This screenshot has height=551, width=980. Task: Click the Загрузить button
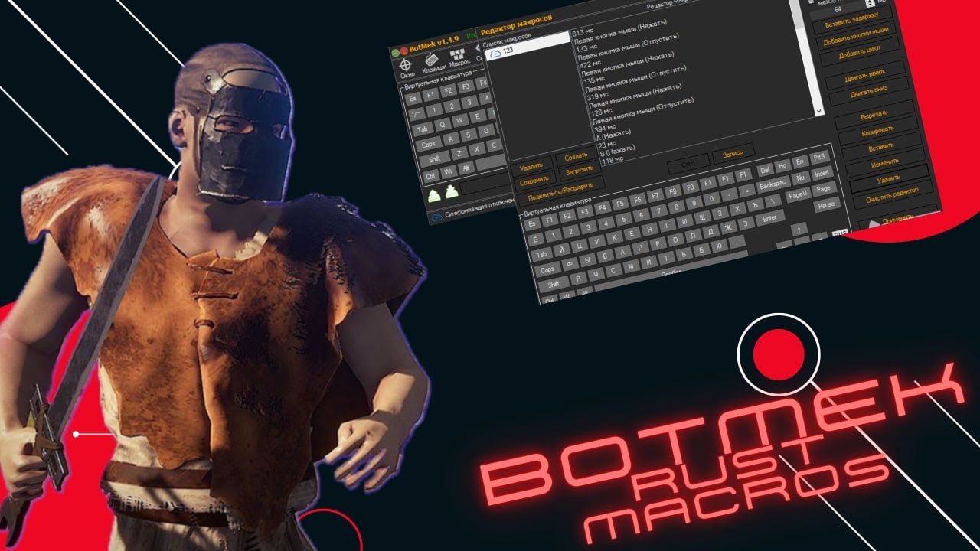coord(580,172)
